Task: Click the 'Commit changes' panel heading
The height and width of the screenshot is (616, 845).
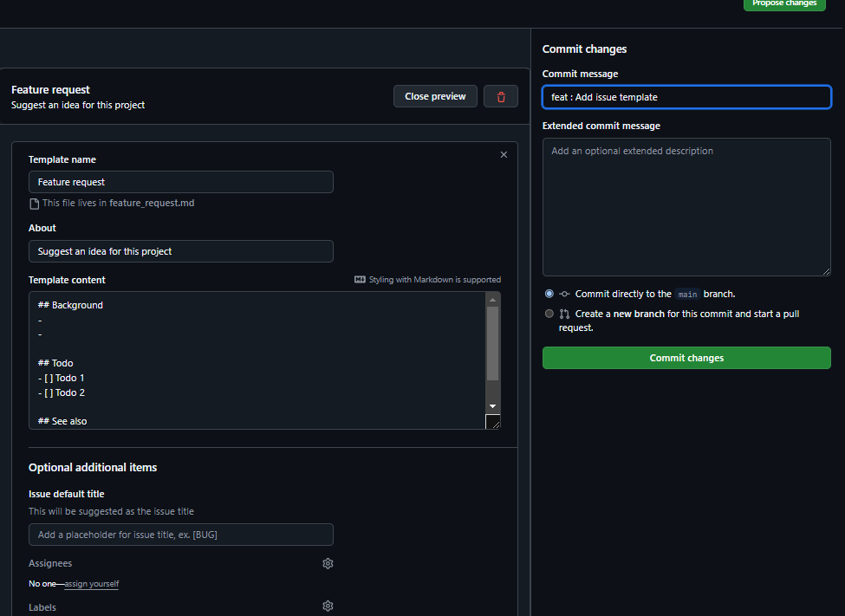Action: tap(584, 49)
